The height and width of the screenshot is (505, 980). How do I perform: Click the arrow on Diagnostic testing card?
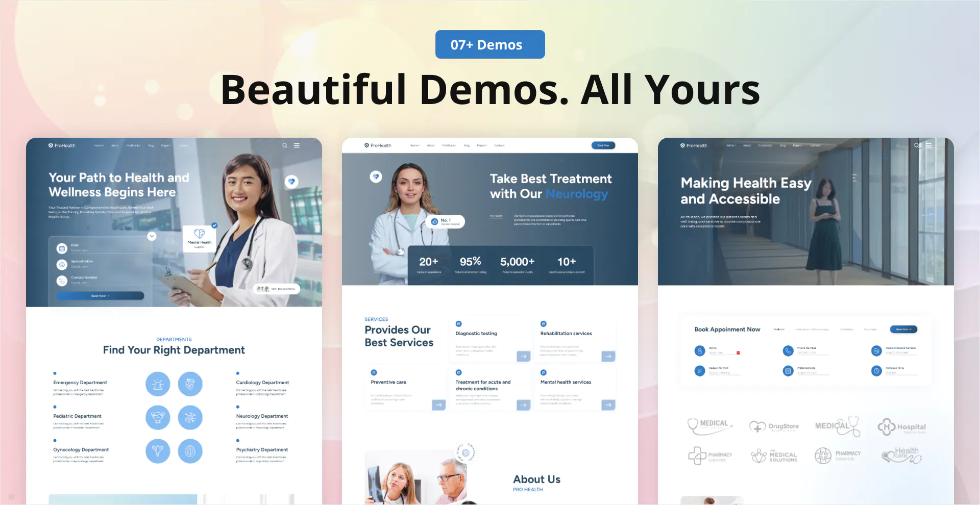click(523, 356)
